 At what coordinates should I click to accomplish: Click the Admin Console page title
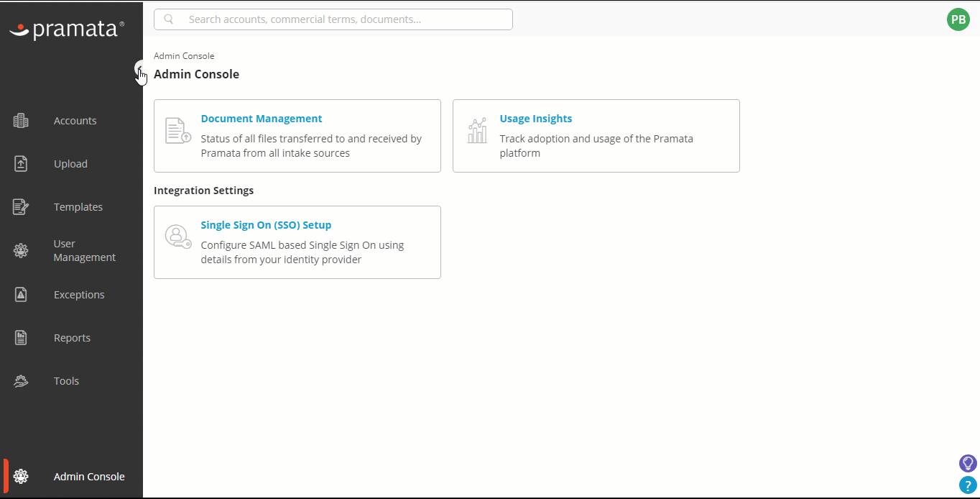point(197,74)
